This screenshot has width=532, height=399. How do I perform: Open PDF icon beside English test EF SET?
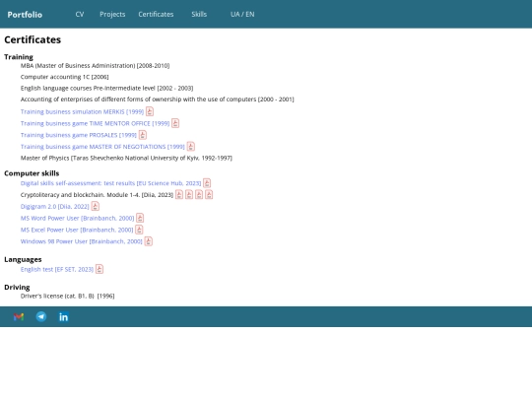pyautogui.click(x=100, y=269)
